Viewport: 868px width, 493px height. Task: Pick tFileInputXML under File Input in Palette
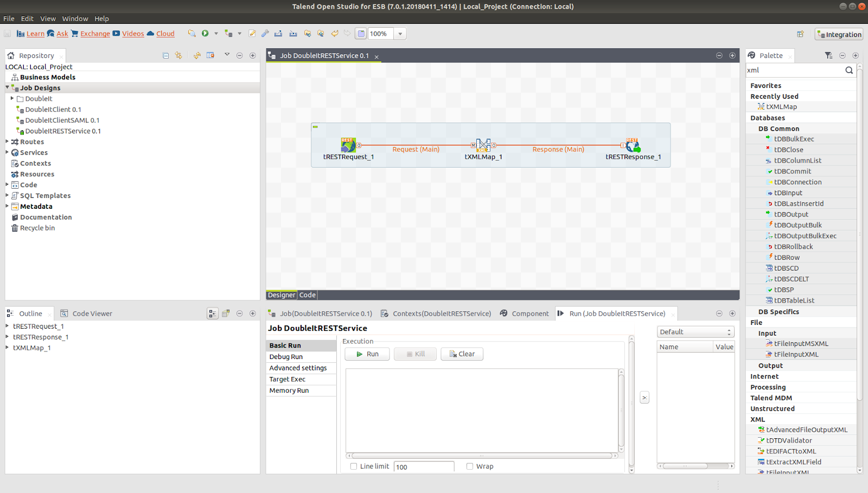(x=796, y=354)
